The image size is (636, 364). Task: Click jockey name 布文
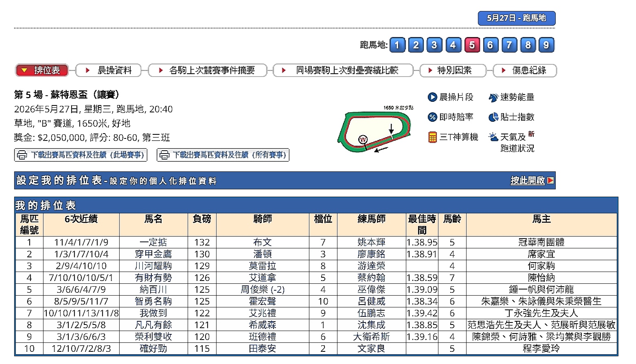[x=263, y=242]
